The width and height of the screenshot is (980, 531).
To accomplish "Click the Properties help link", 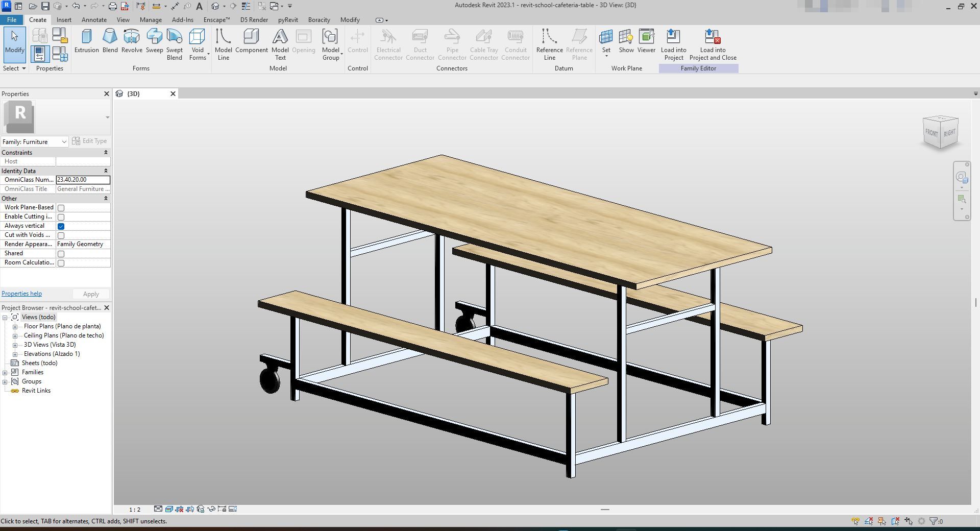I will coord(21,294).
